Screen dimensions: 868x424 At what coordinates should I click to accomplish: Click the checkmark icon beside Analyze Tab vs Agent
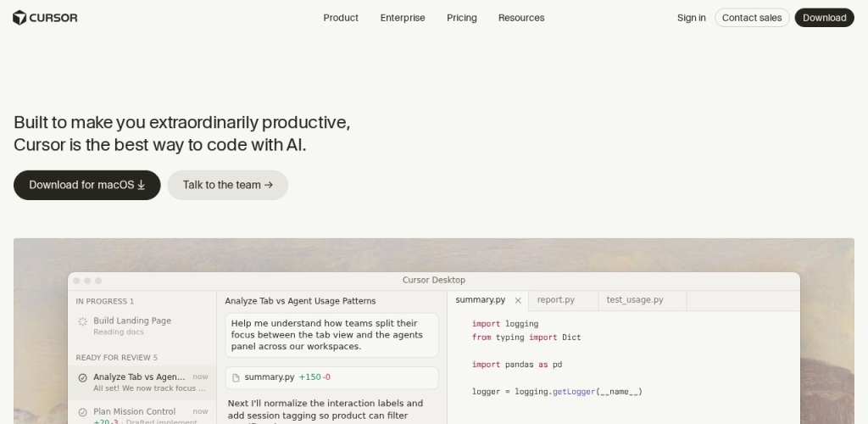point(82,377)
